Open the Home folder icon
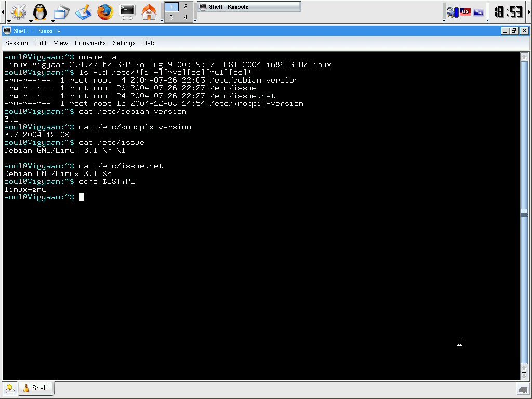 pos(149,11)
